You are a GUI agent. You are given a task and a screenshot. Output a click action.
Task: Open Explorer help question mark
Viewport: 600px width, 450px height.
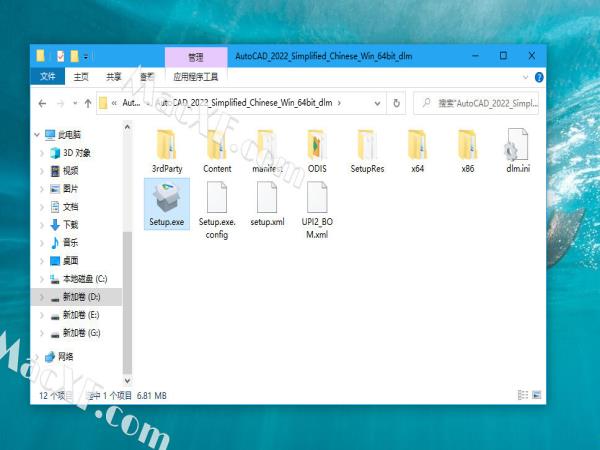point(539,77)
